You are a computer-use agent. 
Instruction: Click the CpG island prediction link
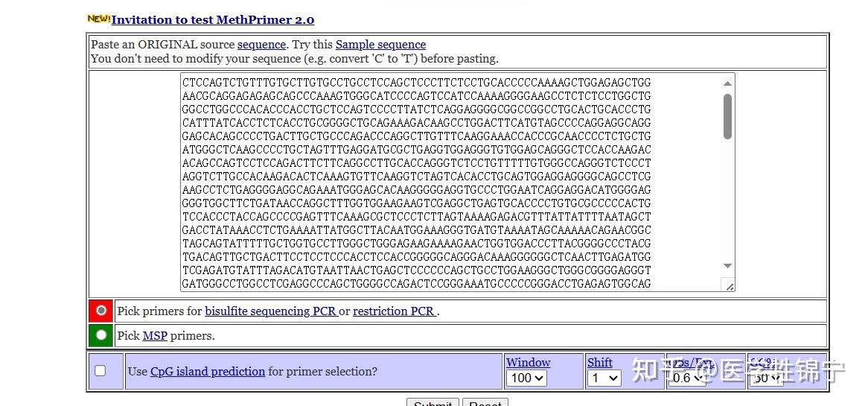pos(208,372)
